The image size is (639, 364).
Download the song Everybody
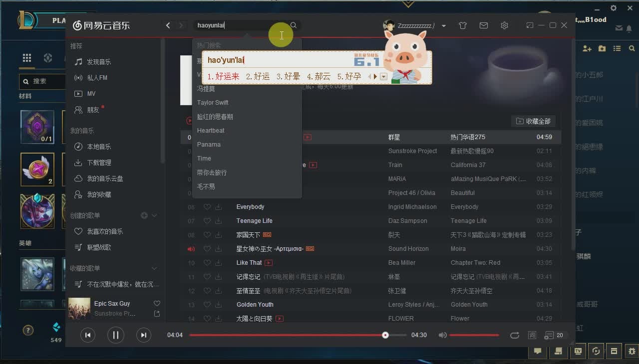pos(219,207)
